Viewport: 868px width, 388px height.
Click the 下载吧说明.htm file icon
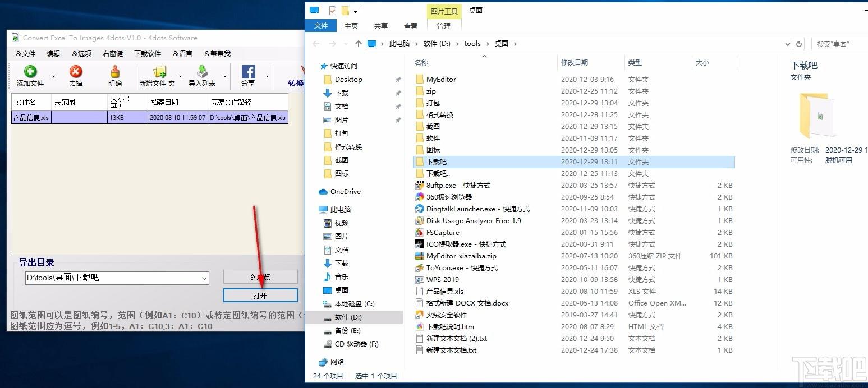pos(419,326)
